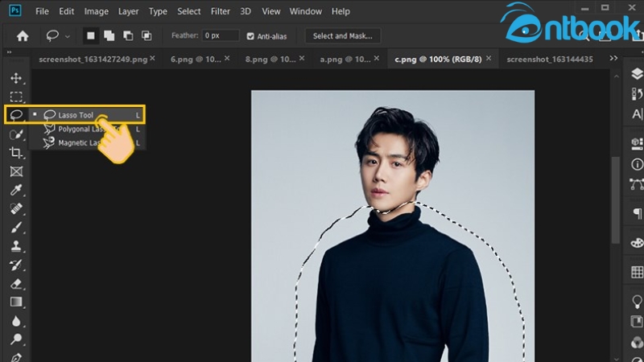Select the Spot Healing Brush tool
The image size is (644, 362).
point(16,208)
